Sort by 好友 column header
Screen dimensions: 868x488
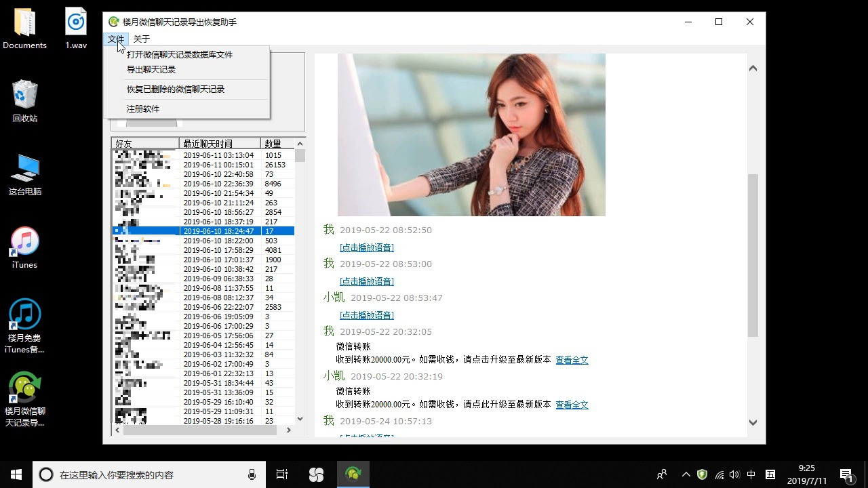pyautogui.click(x=145, y=144)
